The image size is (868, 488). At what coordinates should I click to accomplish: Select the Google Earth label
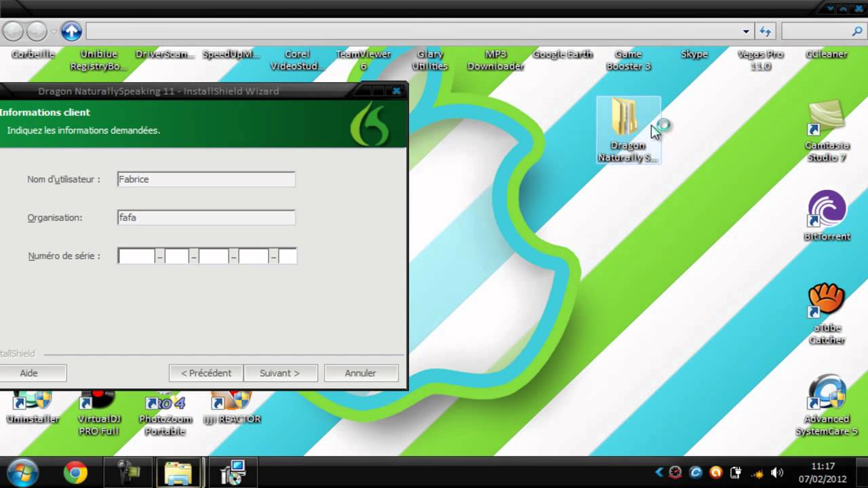562,54
